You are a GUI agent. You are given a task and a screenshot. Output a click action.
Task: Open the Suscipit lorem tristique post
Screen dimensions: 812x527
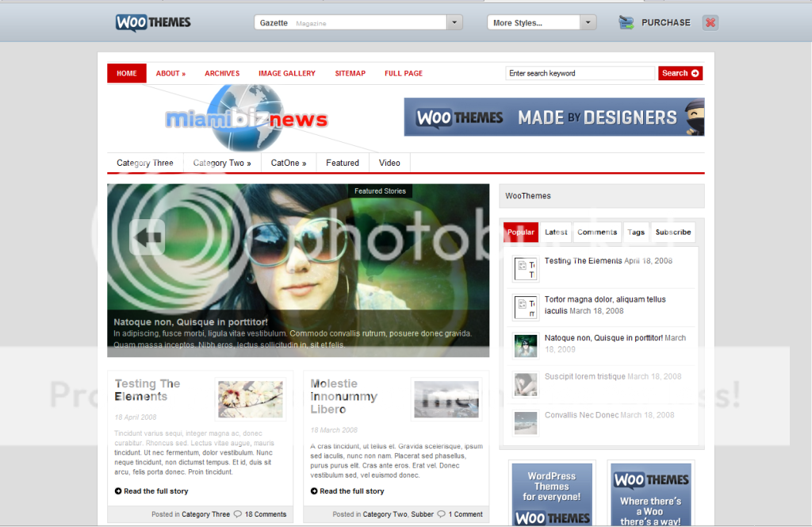(x=584, y=376)
